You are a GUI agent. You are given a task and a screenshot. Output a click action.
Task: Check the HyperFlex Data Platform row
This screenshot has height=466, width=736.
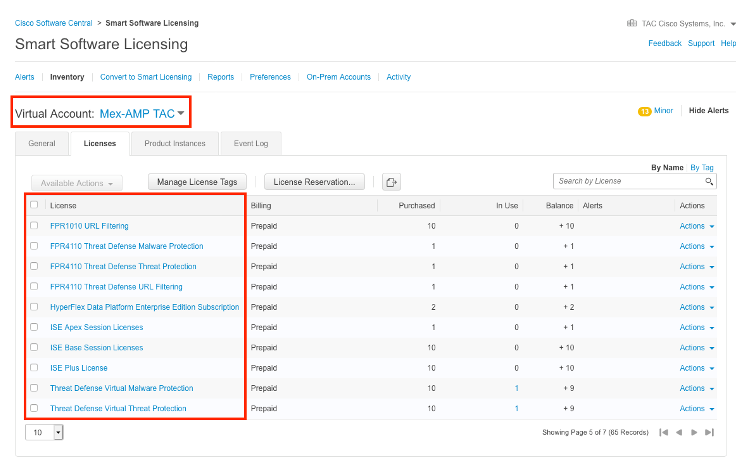pos(34,306)
